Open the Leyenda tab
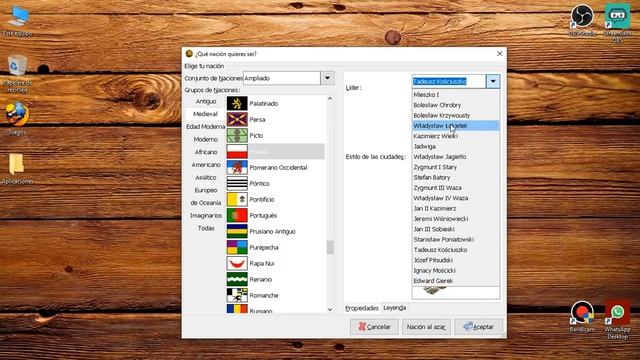This screenshot has height=360, width=640. 395,308
